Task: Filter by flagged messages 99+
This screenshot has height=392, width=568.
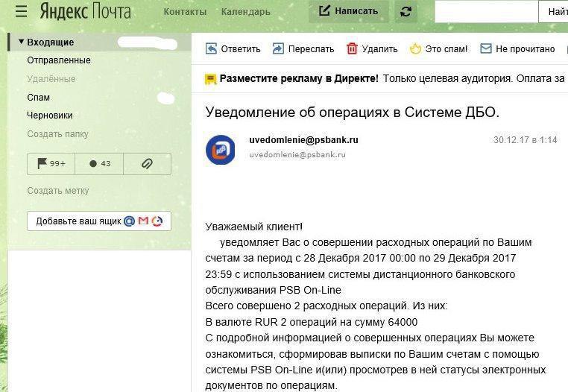Action: pyautogui.click(x=51, y=164)
